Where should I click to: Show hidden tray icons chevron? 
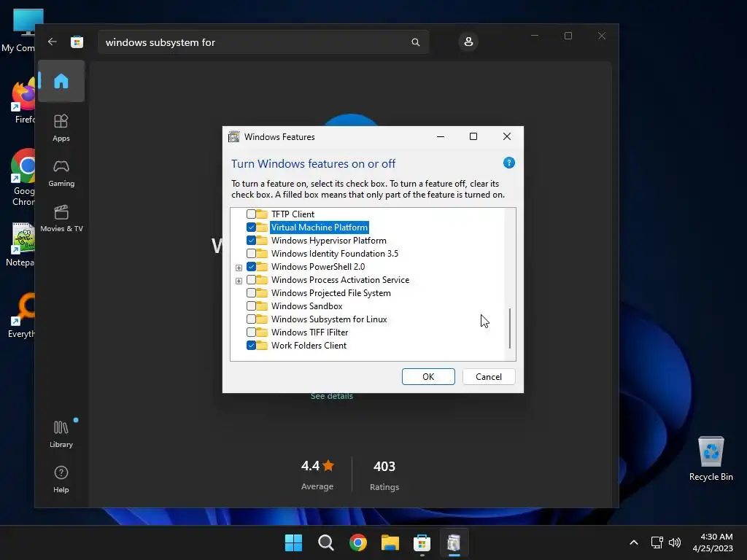coord(634,542)
